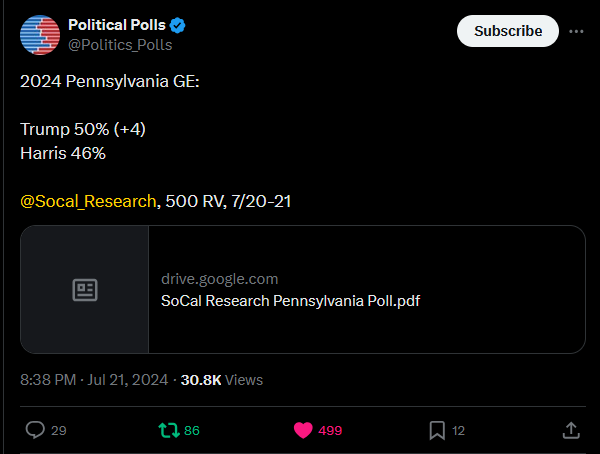Click the 499 likes count

click(x=330, y=430)
